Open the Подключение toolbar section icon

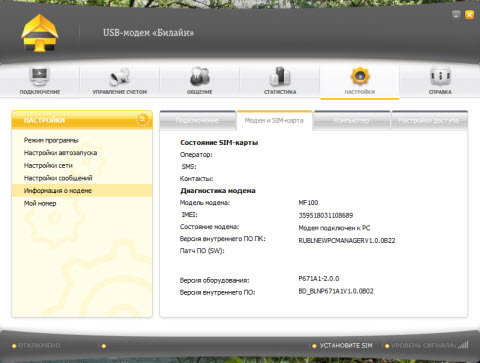pyautogui.click(x=40, y=76)
